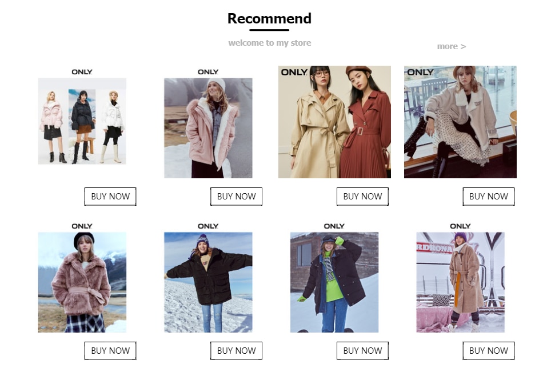Open the beige and red trench coats image
Image resolution: width=539 pixels, height=392 pixels.
pyautogui.click(x=334, y=122)
